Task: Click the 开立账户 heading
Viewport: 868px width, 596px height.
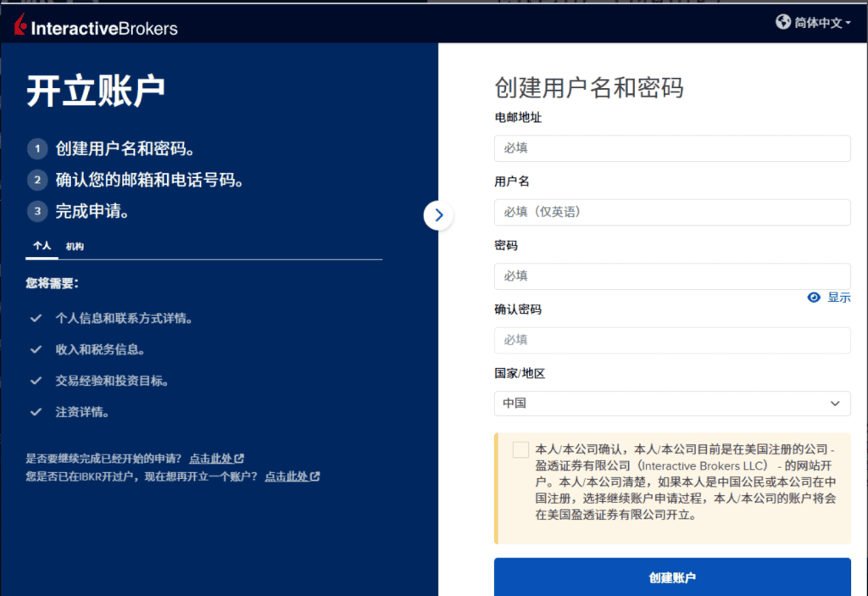Action: [x=96, y=92]
